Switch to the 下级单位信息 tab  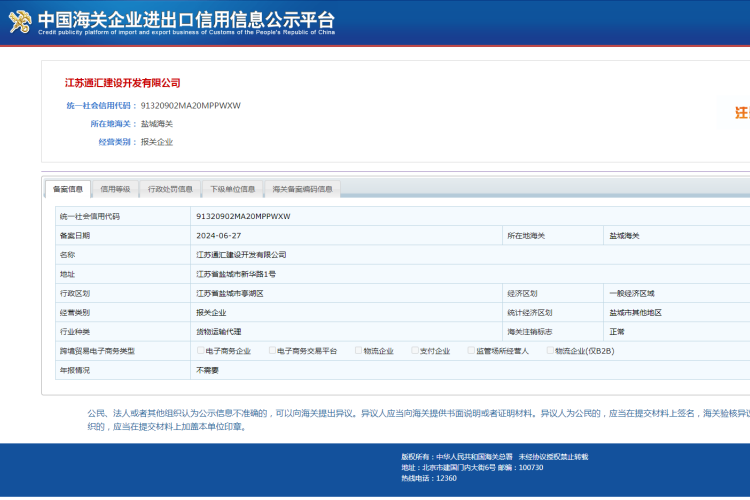click(x=232, y=188)
